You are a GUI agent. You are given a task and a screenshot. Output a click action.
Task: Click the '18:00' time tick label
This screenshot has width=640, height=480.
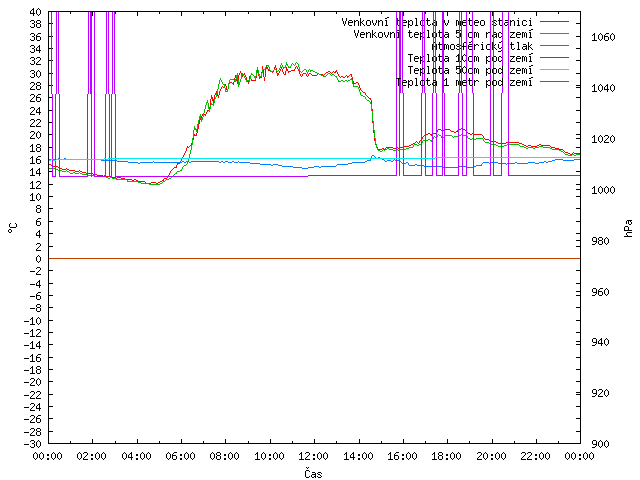coord(446,456)
